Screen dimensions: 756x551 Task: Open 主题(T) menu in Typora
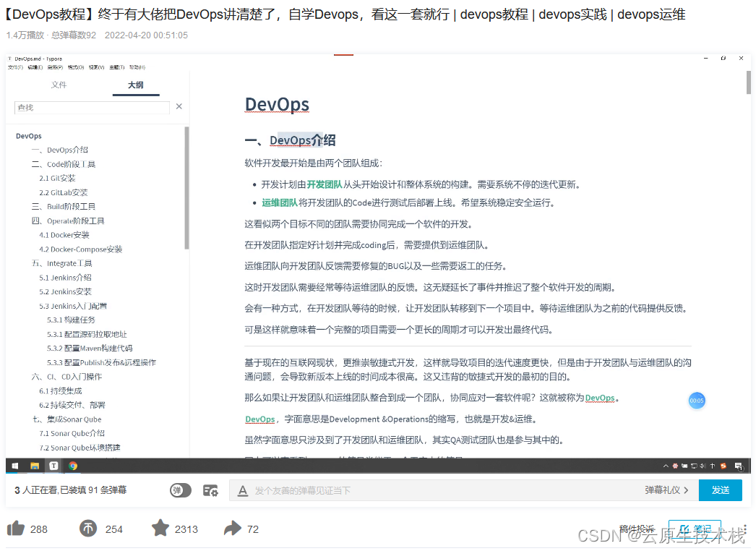click(x=116, y=67)
